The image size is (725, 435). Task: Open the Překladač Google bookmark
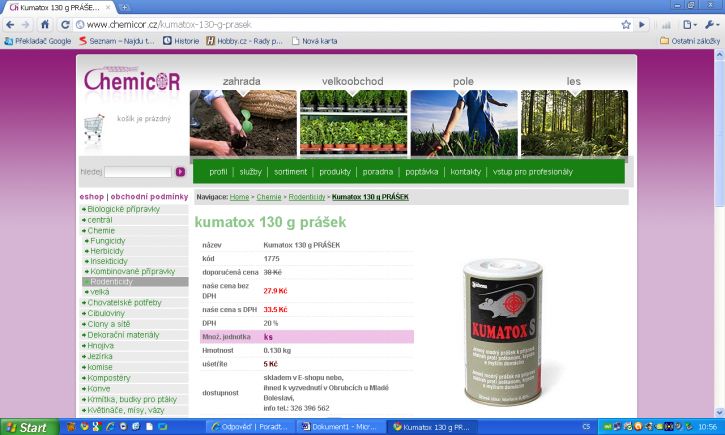click(x=37, y=41)
